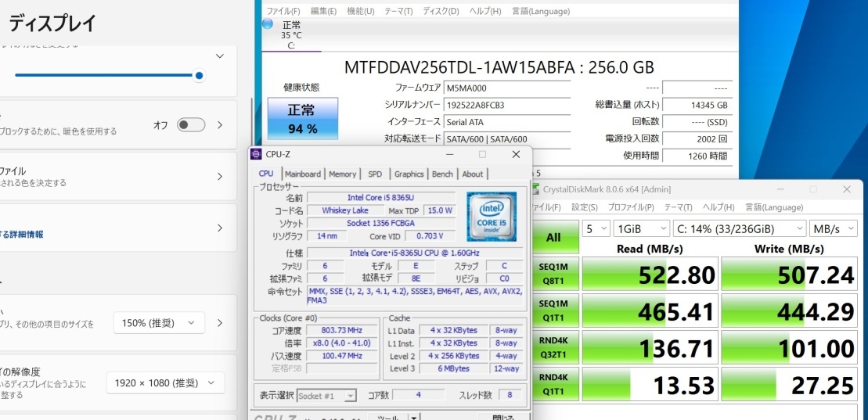Image resolution: width=868 pixels, height=420 pixels.
Task: Open the 1GiB test size dropdown
Action: 641,228
